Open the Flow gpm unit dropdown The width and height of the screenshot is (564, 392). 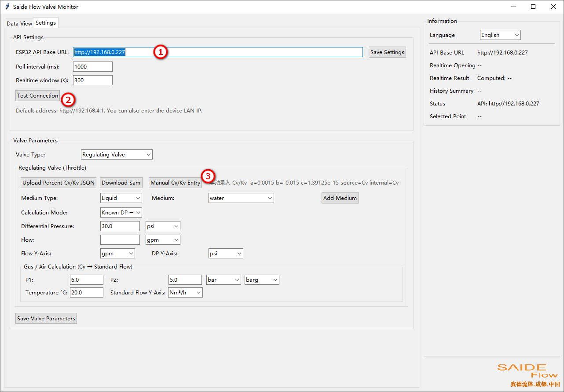163,240
